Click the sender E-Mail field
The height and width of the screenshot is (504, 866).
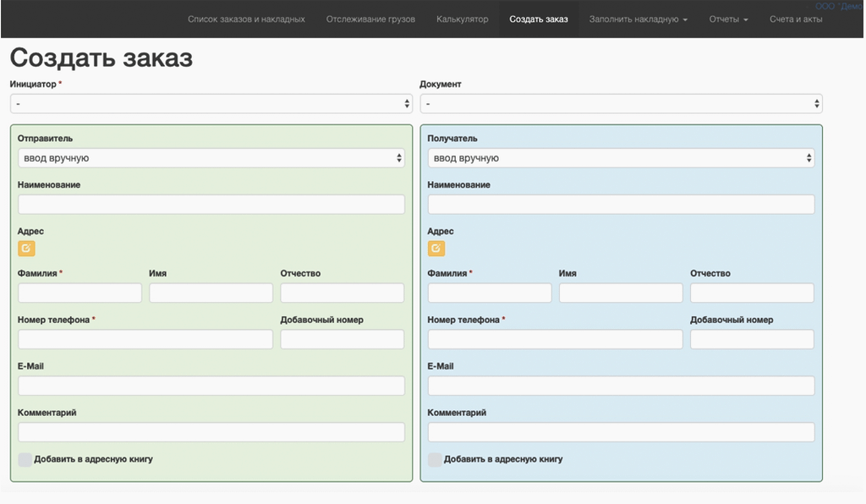pos(211,386)
